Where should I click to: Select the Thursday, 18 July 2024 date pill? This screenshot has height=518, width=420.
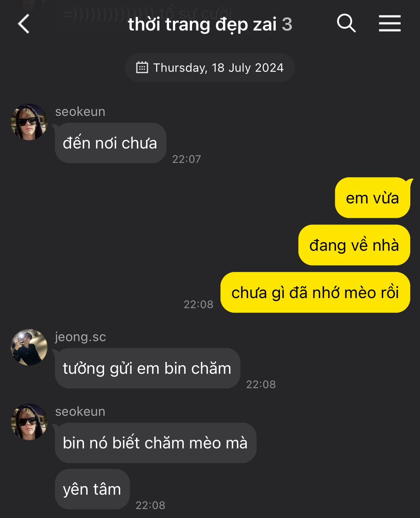210,67
